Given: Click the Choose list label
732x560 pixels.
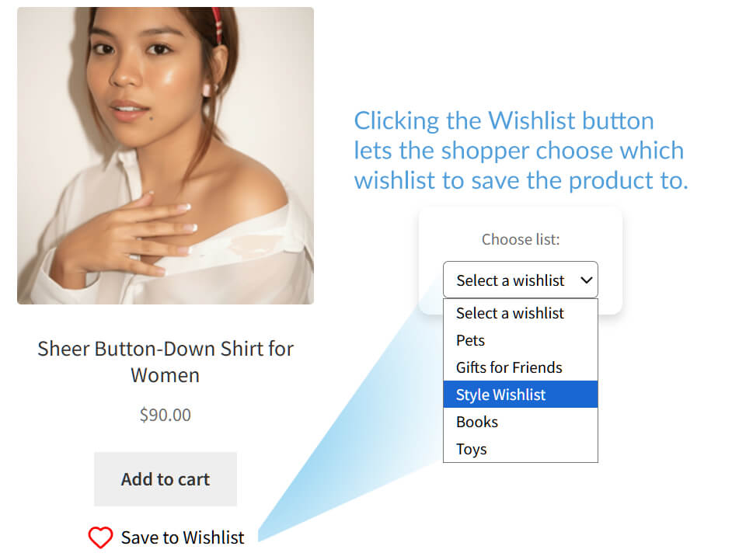Looking at the screenshot, I should (520, 239).
